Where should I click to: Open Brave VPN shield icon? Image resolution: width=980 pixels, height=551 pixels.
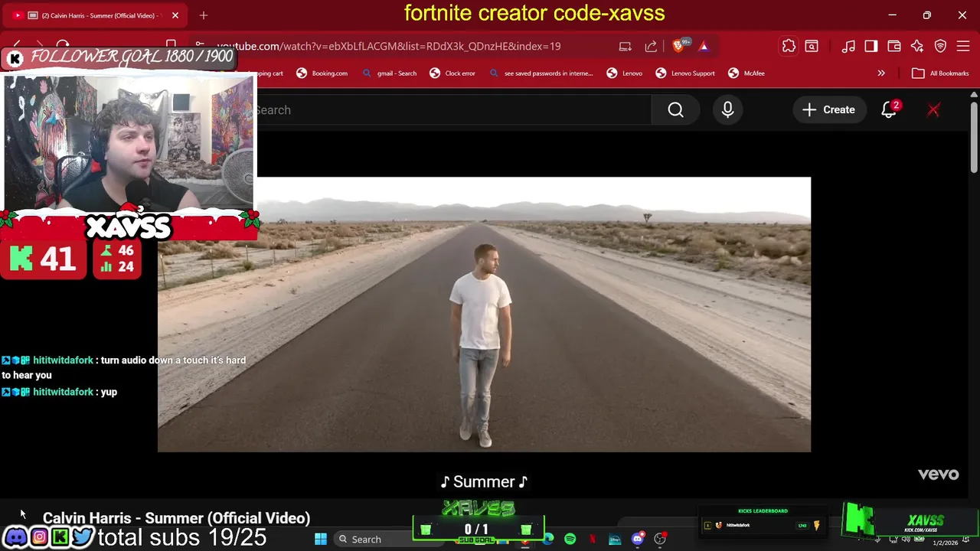pos(941,47)
